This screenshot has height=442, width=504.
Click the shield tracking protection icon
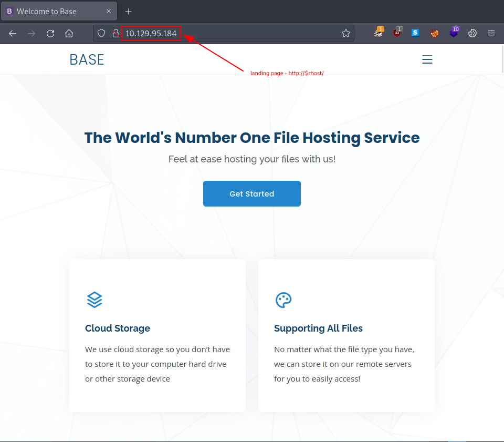point(101,33)
